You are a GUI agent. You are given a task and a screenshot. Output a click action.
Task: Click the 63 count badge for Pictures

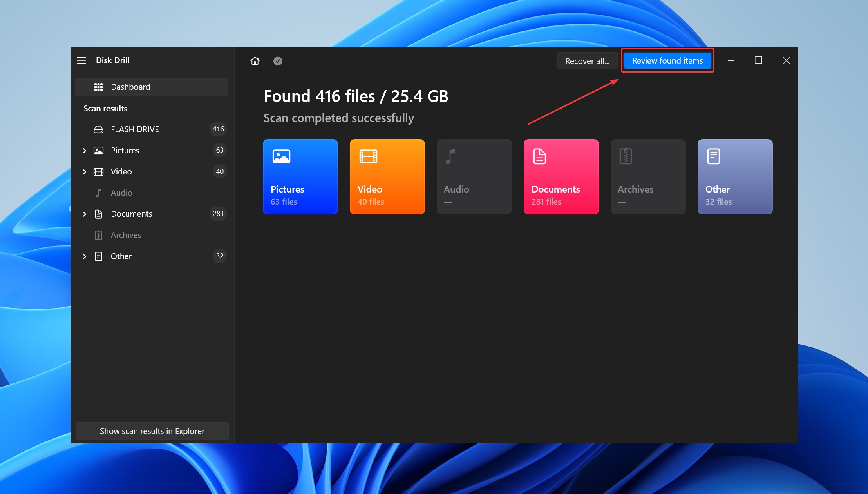click(x=220, y=150)
